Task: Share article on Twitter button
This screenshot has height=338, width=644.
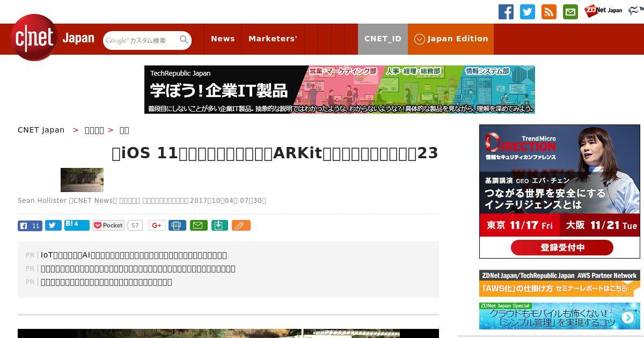Action: pyautogui.click(x=53, y=225)
